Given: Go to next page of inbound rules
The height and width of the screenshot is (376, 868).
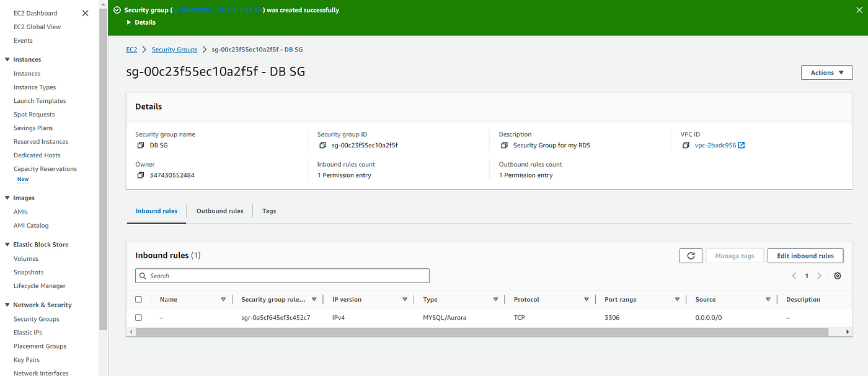Looking at the screenshot, I should click(x=819, y=276).
